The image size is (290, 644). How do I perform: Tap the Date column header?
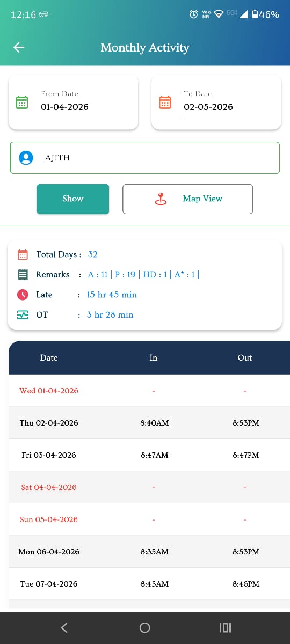pos(49,358)
